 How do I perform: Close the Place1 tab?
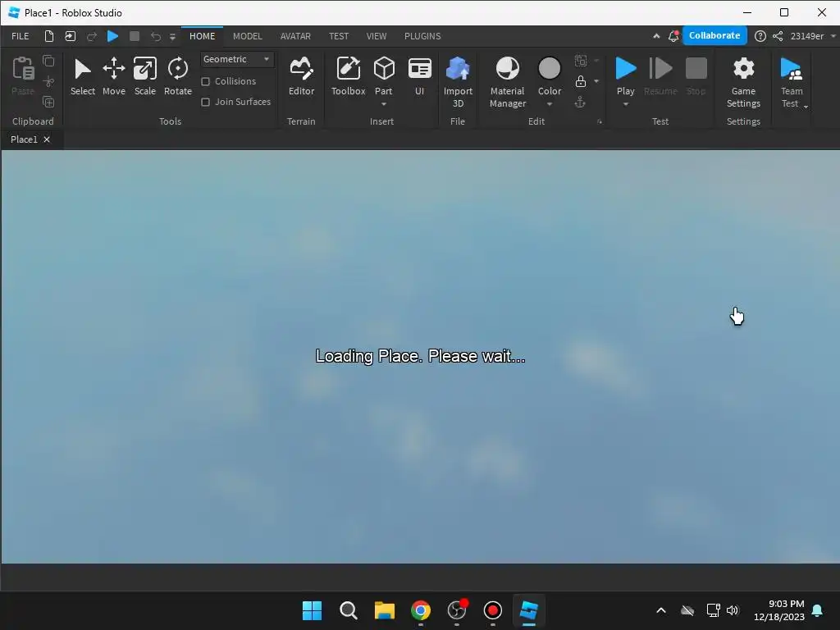[47, 139]
